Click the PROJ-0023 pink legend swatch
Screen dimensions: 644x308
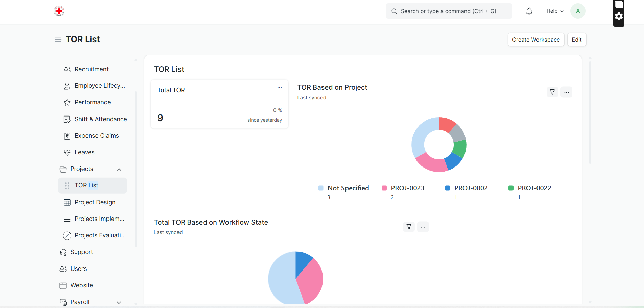tap(384, 188)
